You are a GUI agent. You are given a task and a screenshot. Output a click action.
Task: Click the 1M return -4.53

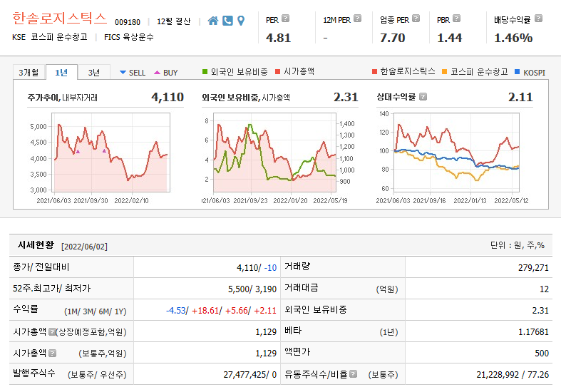175,311
